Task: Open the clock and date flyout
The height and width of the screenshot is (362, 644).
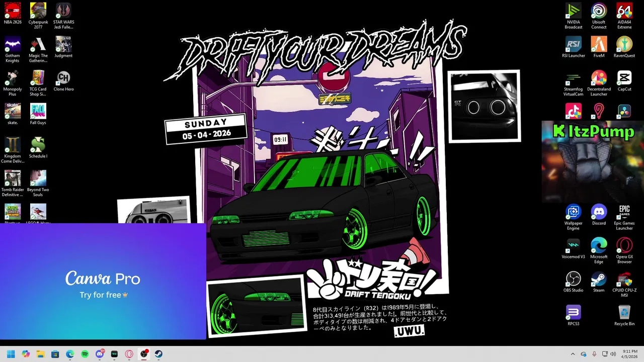Action: coord(630,354)
